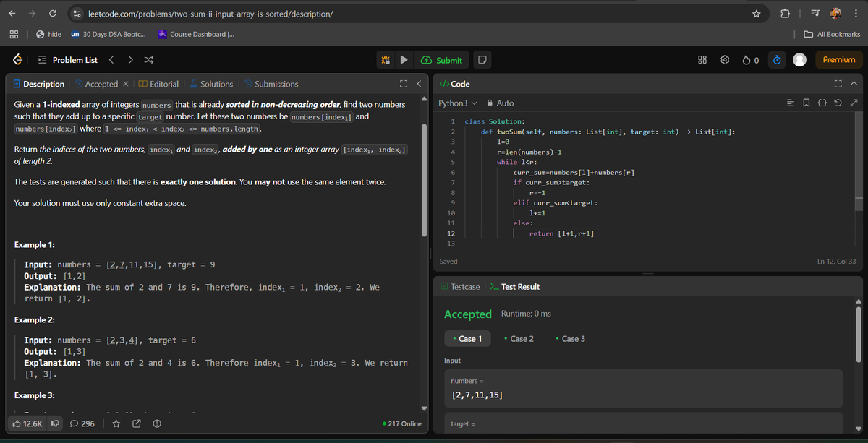The width and height of the screenshot is (868, 443).
Task: Go to the previous problem arrow
Action: (111, 60)
